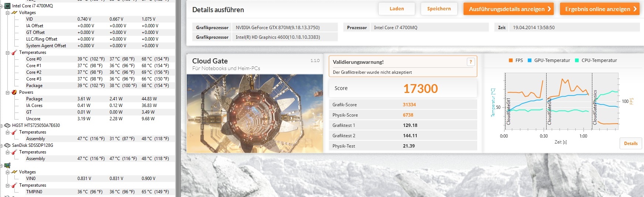Viewport: 644px width, 197px height.
Task: Click the Voltages icon above VIN0 row
Action: [x=14, y=172]
